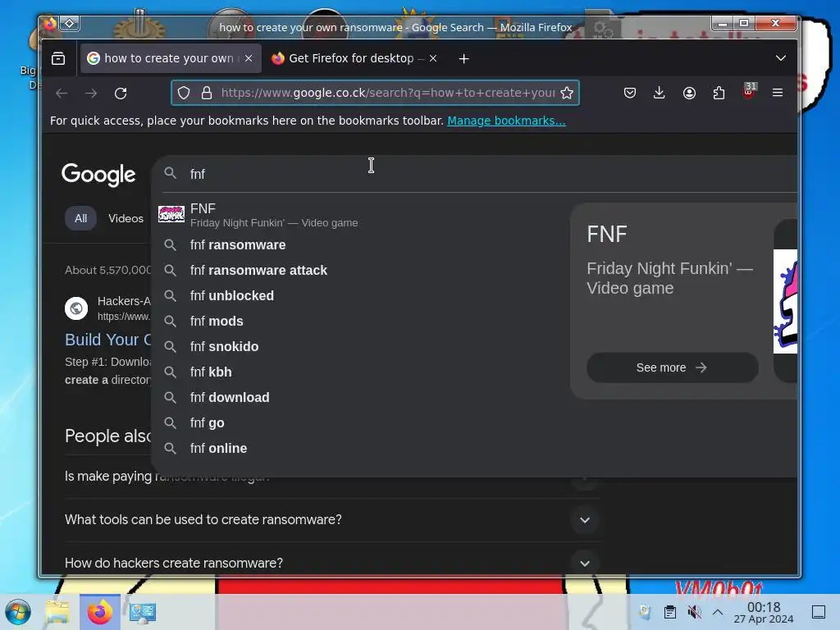Select the All search filter
The height and width of the screenshot is (630, 840).
tap(81, 218)
